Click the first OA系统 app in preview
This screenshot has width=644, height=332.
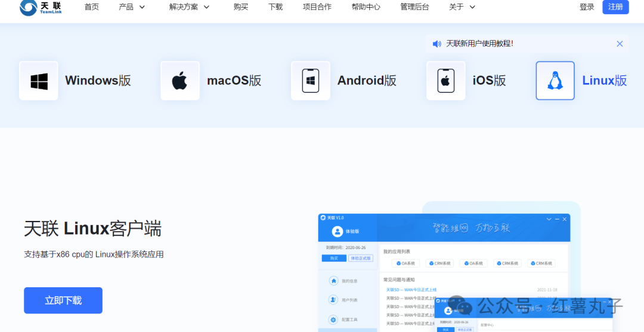(x=405, y=263)
